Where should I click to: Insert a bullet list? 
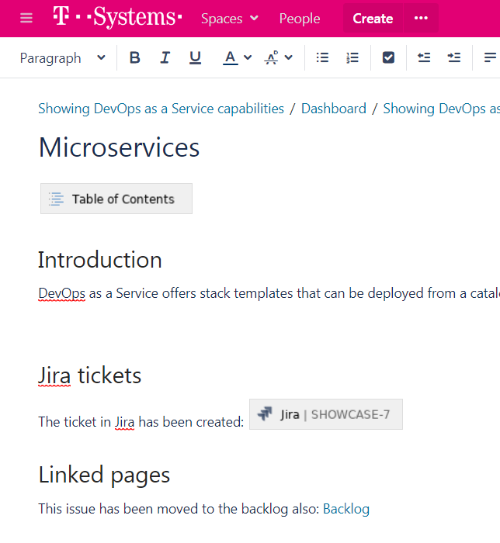click(x=322, y=57)
